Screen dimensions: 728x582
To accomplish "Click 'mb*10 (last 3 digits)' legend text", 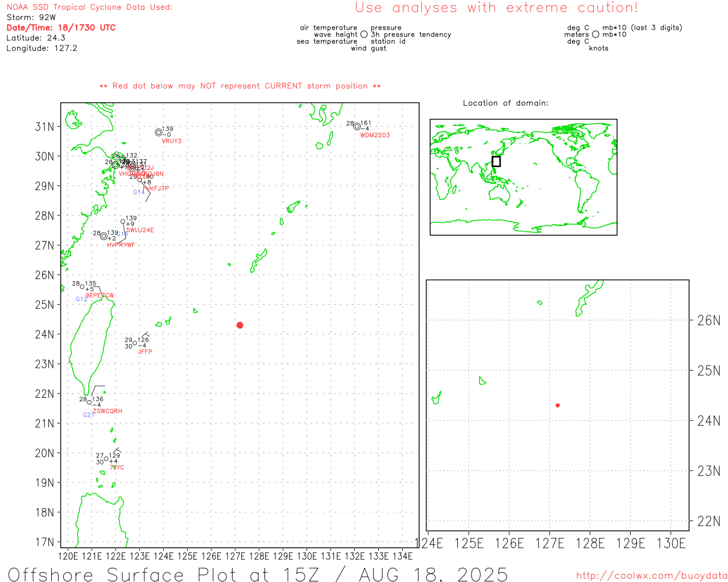I will (642, 28).
